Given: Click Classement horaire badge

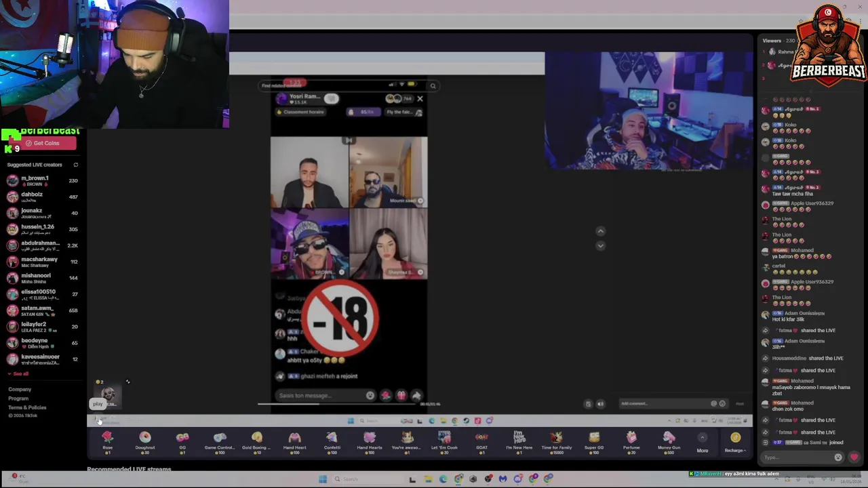Looking at the screenshot, I should [300, 112].
